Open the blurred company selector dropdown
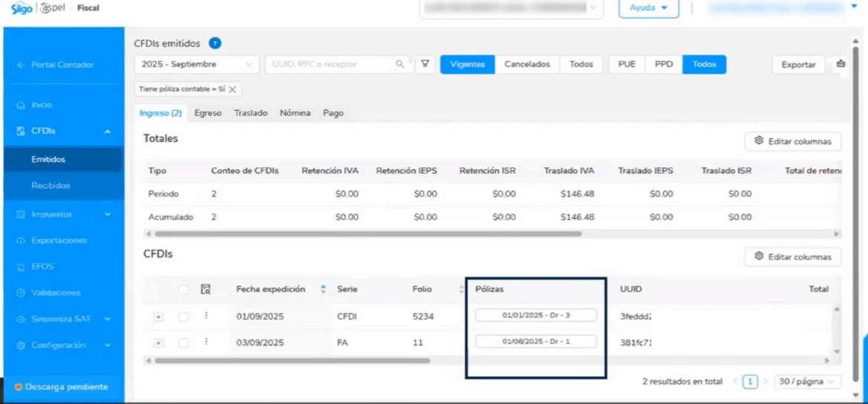 coord(511,7)
